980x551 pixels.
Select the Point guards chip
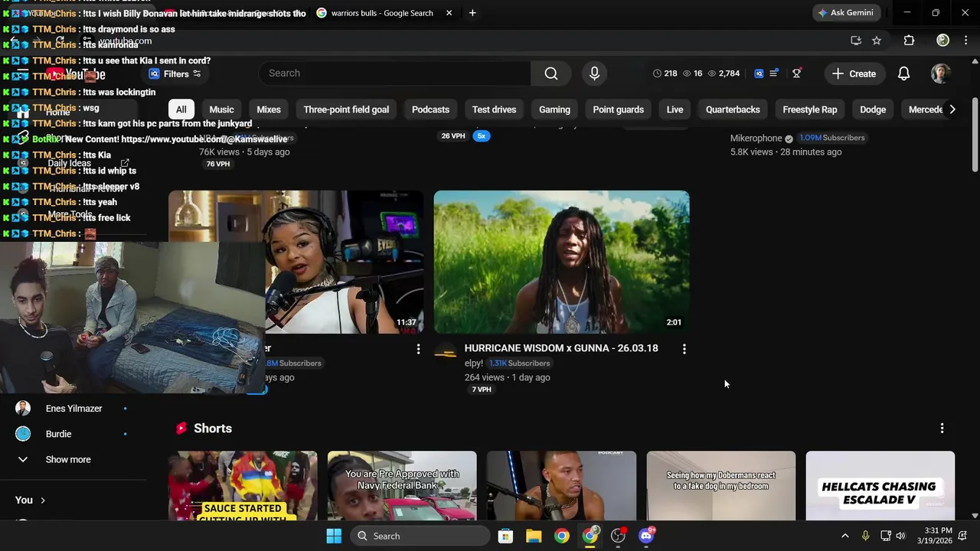[x=618, y=109]
